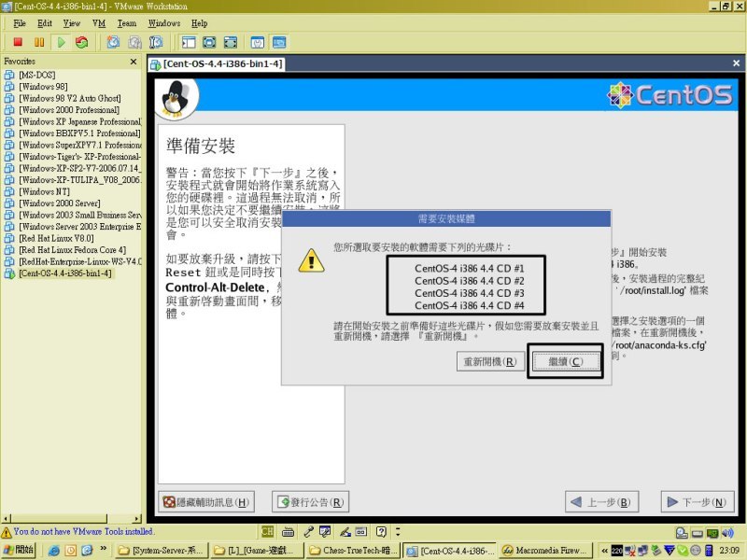
Task: Open the Snapshot Manager wrench icon
Action: click(x=156, y=42)
